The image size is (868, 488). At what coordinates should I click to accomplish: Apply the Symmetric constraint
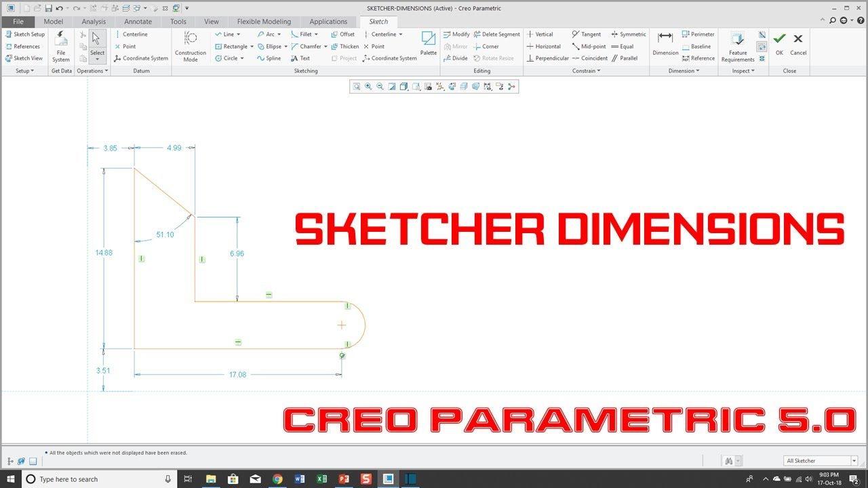[x=629, y=34]
